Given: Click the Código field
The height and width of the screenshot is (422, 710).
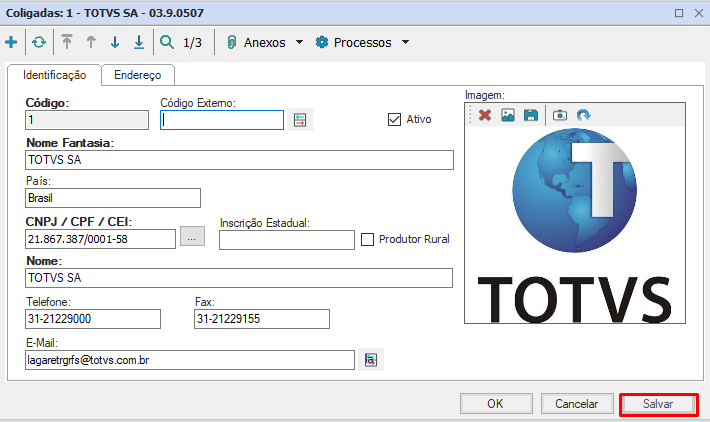Looking at the screenshot, I should click(87, 120).
